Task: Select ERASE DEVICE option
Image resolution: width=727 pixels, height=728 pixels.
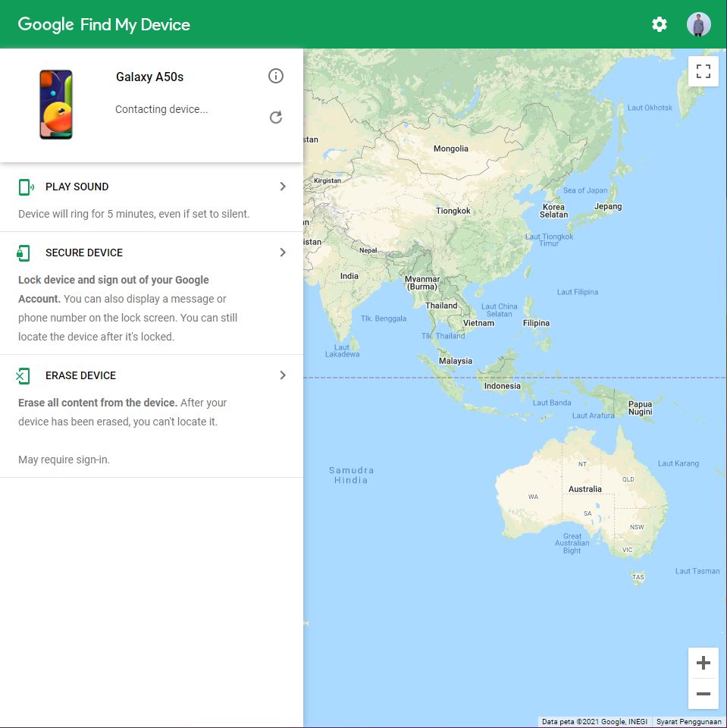Action: [x=81, y=375]
